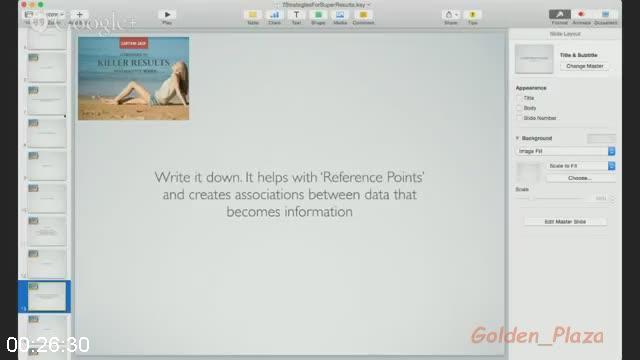This screenshot has width=640, height=360.
Task: Open the View options icon in toolbar
Action: 29,15
